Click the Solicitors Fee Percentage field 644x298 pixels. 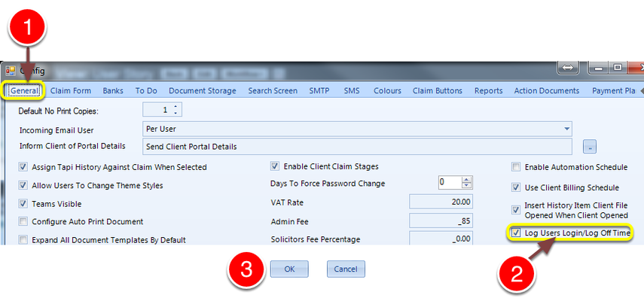tap(441, 239)
